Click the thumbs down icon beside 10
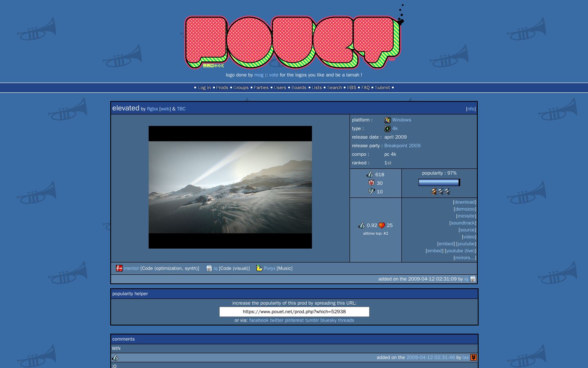The width and height of the screenshot is (588, 368). [x=371, y=191]
